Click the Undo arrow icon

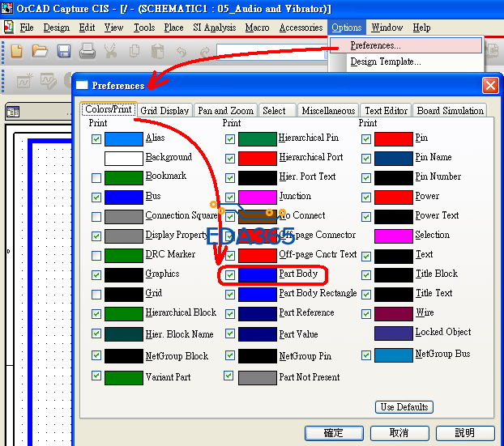pos(182,52)
